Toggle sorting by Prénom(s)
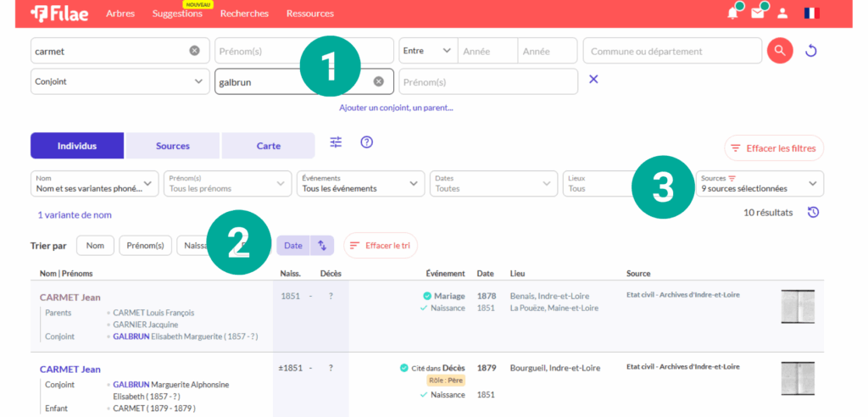Viewport: 868px width, 417px height. coord(145,245)
